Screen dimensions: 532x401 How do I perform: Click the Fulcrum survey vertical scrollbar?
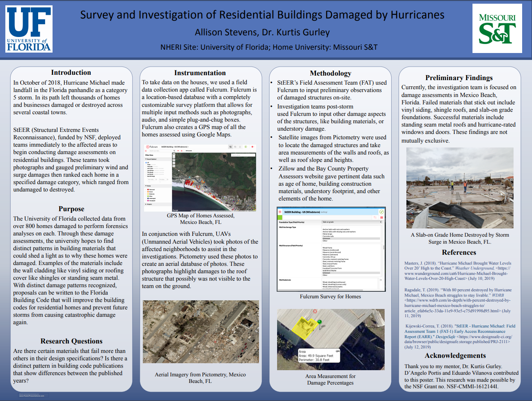[x=384, y=247]
